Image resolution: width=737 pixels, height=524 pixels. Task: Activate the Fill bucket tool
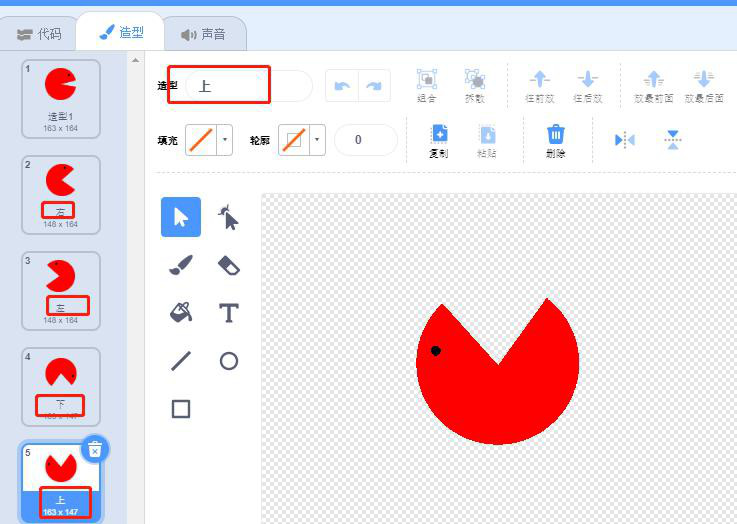(180, 313)
